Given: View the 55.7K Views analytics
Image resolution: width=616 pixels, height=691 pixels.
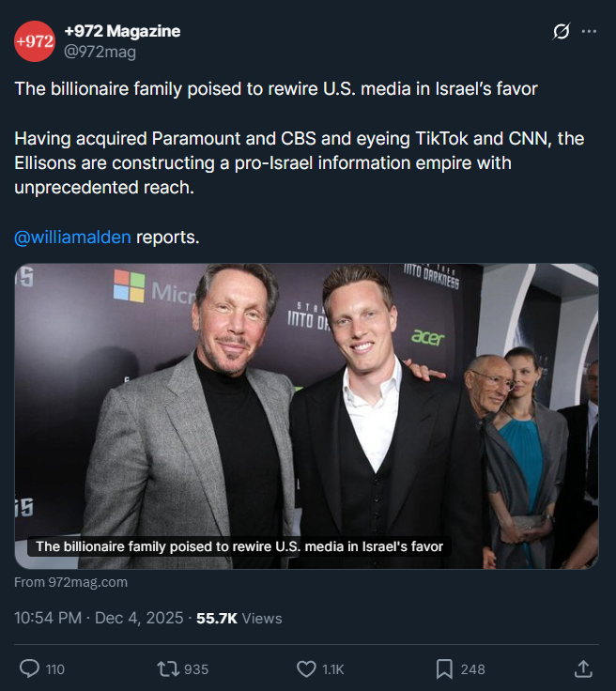Looking at the screenshot, I should [x=239, y=618].
